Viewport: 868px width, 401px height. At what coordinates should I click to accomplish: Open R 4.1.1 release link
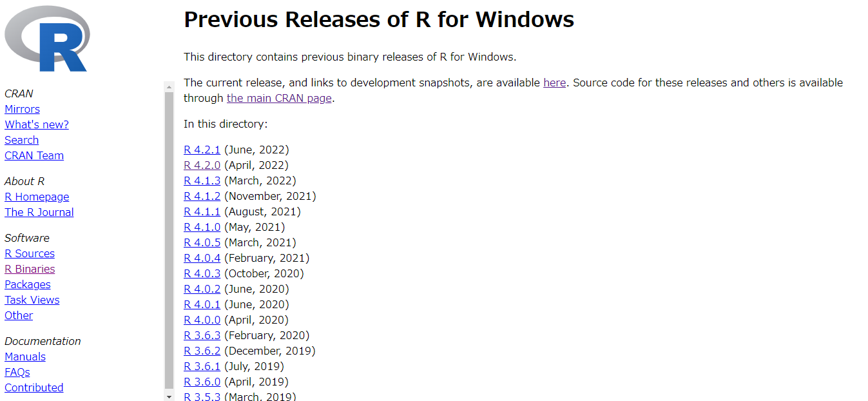pos(202,211)
